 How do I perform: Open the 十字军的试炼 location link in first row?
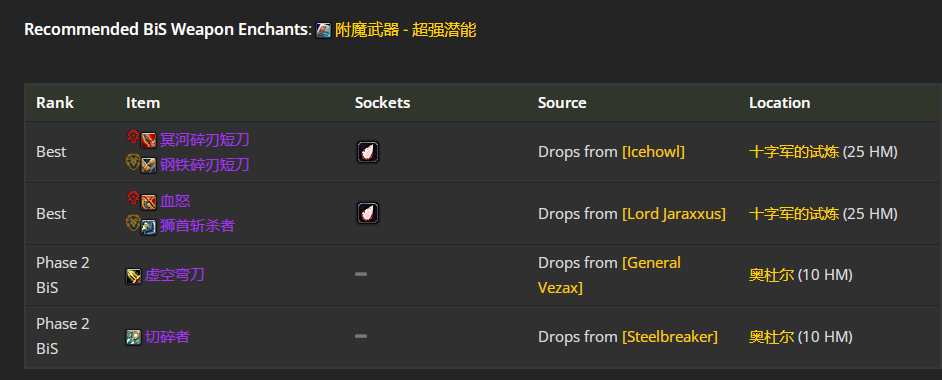pyautogui.click(x=794, y=152)
